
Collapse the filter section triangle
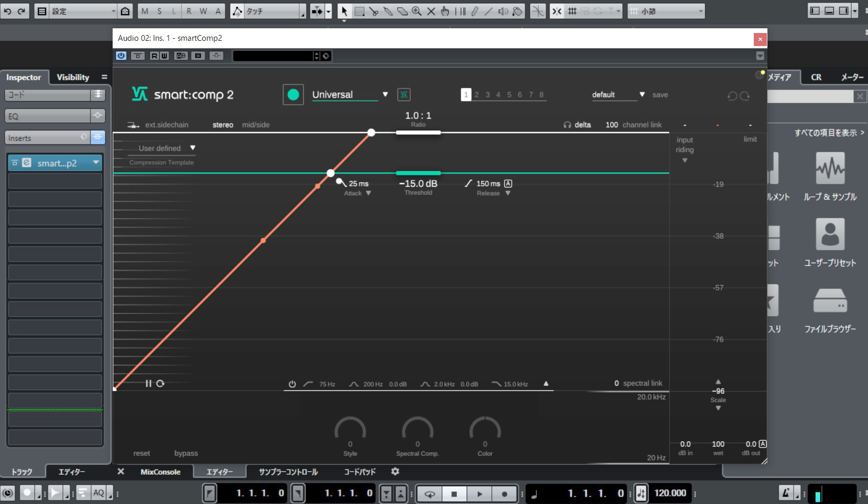click(546, 384)
